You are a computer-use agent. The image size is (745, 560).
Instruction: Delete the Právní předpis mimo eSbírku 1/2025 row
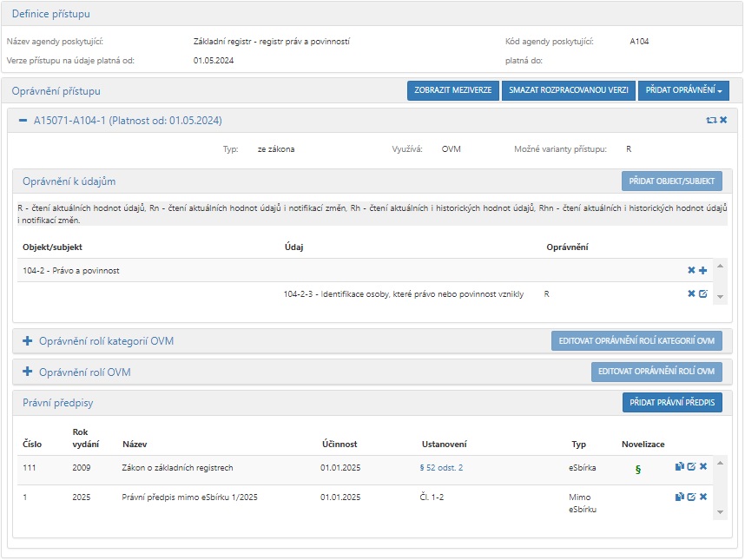click(703, 497)
